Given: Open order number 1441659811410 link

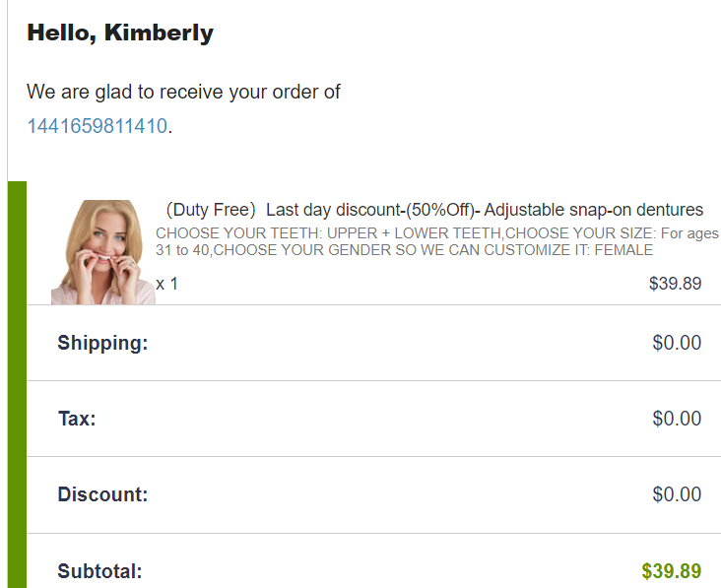Looking at the screenshot, I should 98,126.
